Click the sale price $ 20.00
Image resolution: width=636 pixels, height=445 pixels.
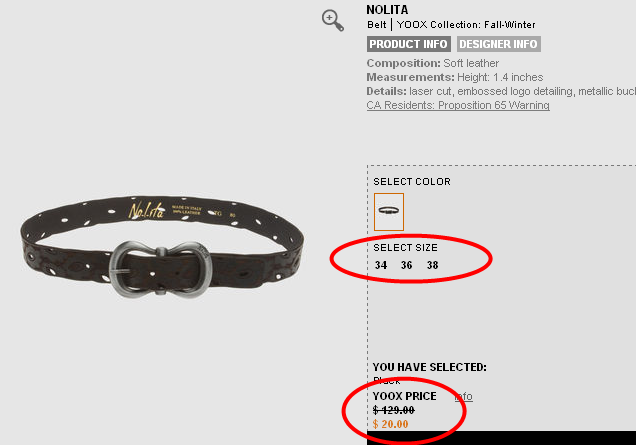tap(390, 424)
